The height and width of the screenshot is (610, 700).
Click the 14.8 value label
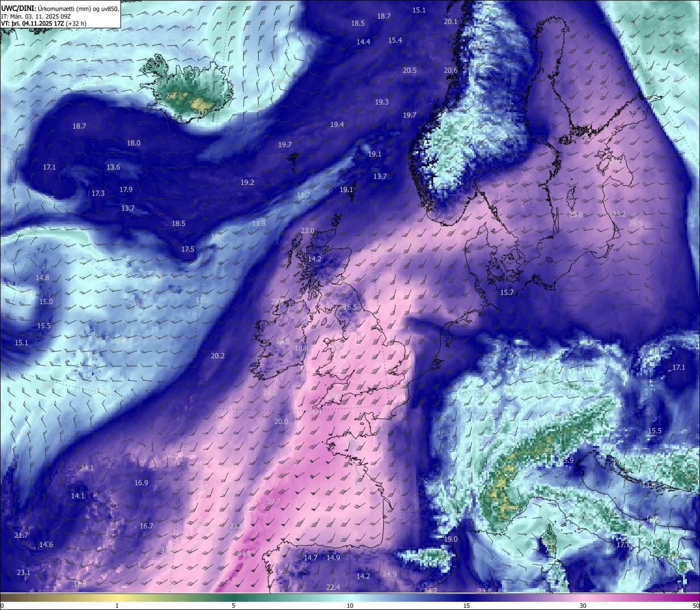pos(42,278)
